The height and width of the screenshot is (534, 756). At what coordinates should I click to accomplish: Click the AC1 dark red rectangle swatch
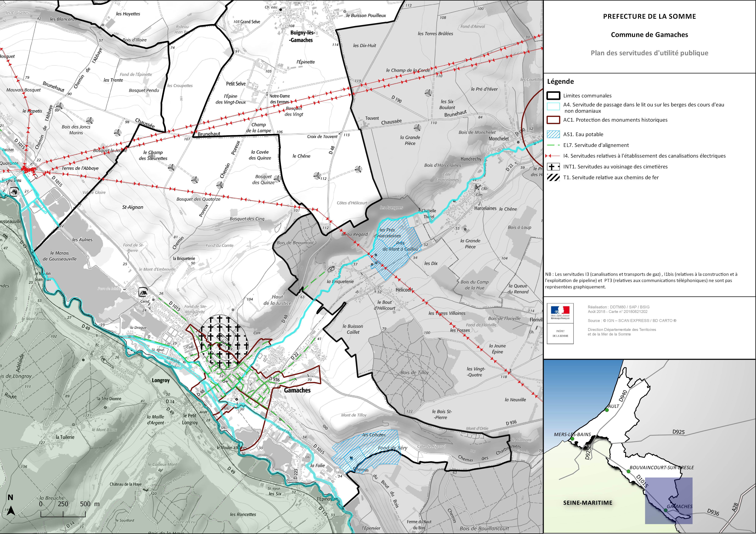click(553, 120)
